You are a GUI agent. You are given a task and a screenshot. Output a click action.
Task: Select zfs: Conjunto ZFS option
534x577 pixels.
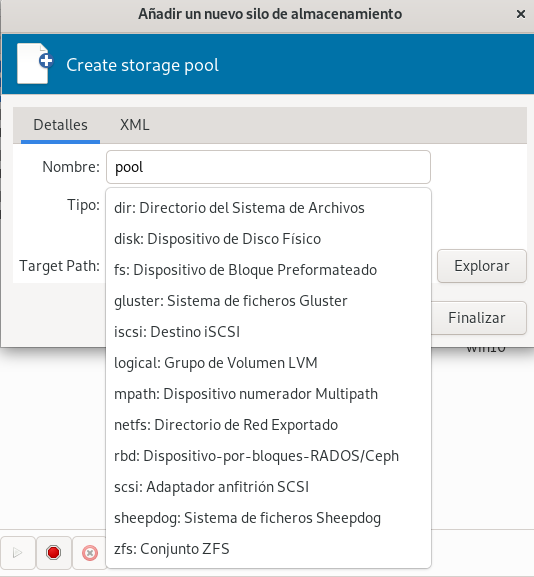tap(268, 549)
